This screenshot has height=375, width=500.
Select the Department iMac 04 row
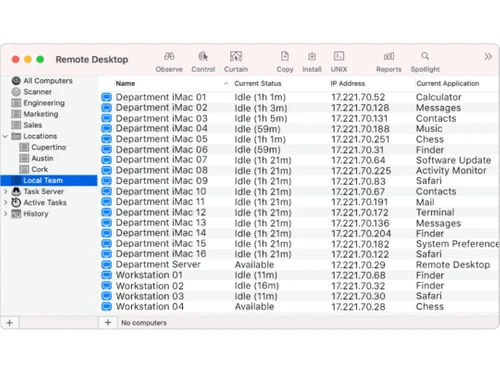pos(299,129)
